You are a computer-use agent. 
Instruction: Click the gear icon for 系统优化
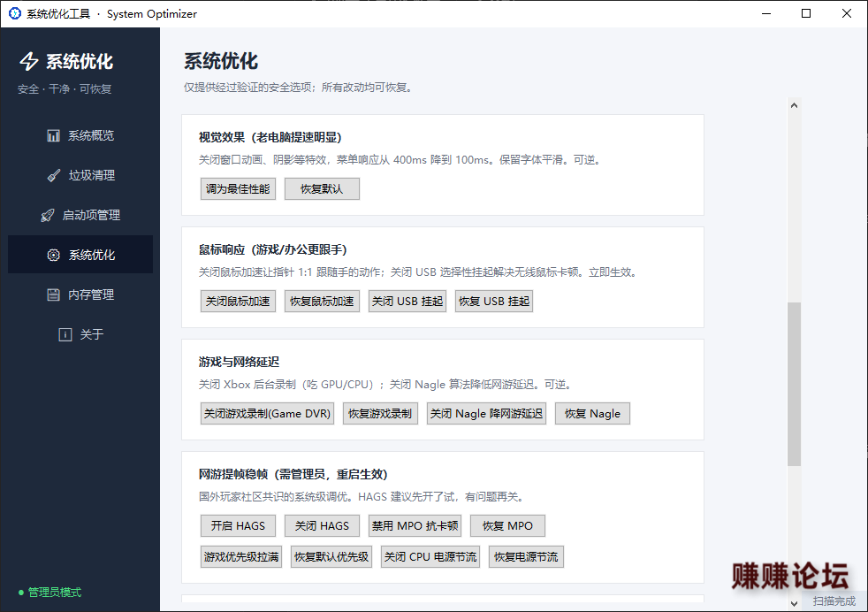tap(54, 256)
